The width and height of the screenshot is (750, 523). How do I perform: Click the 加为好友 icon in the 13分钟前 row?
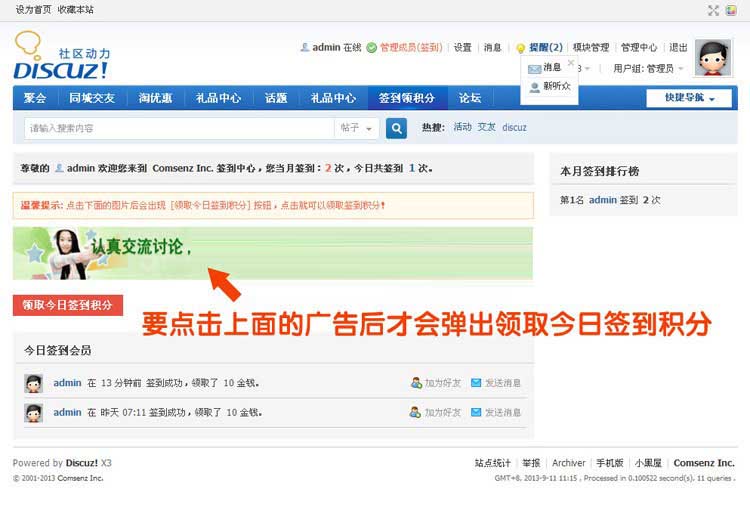click(416, 383)
